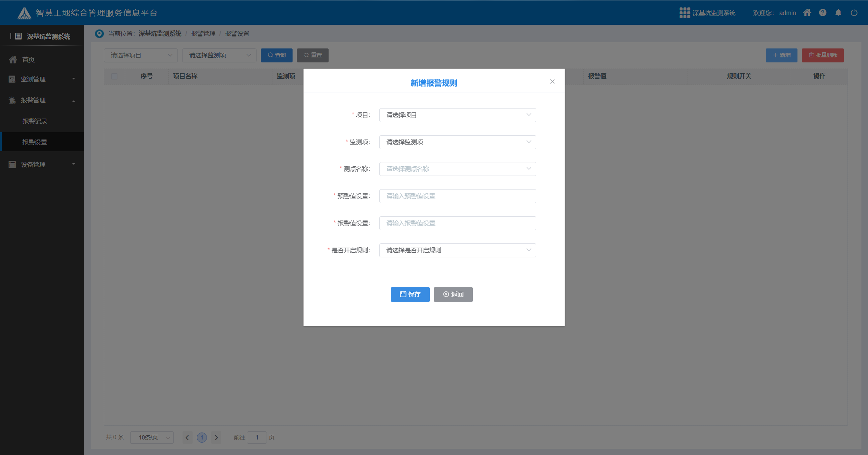Close the 新增报警规则 dialog with X
868x455 pixels.
click(552, 81)
